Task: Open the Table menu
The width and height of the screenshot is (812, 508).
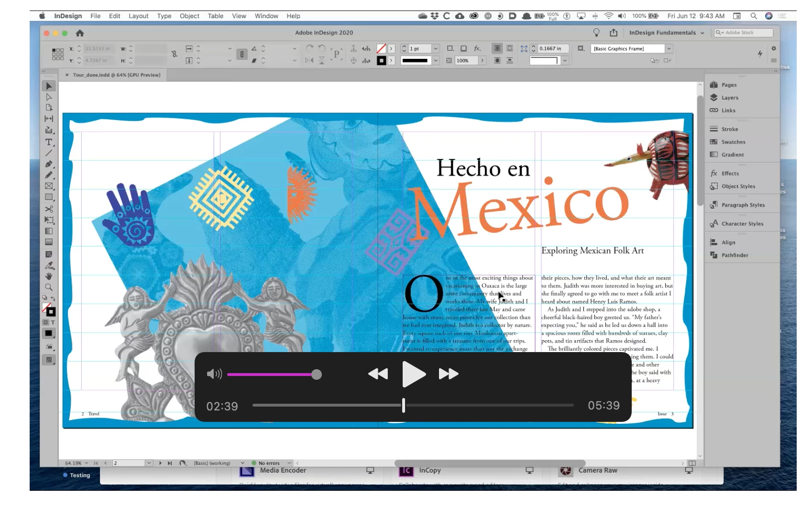Action: coord(216,16)
